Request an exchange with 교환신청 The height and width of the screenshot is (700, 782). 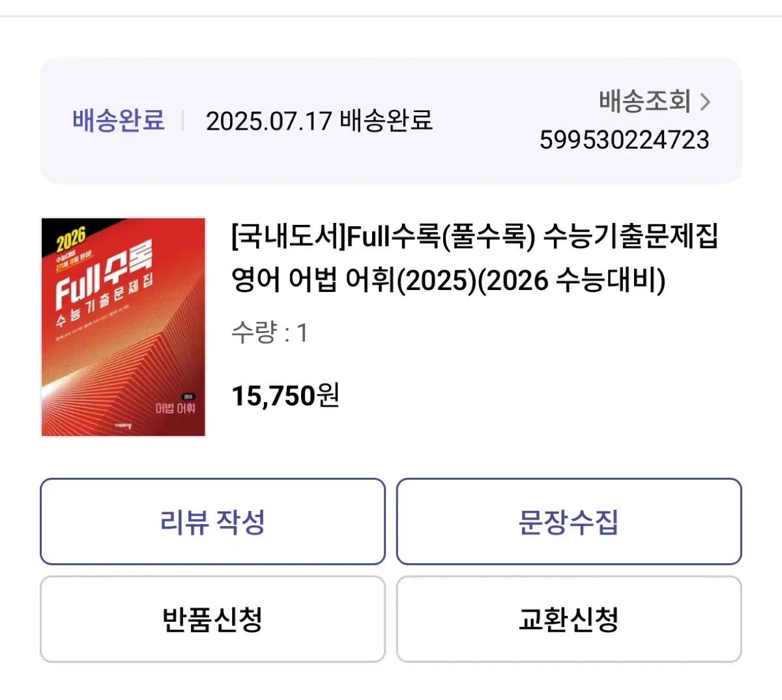569,619
